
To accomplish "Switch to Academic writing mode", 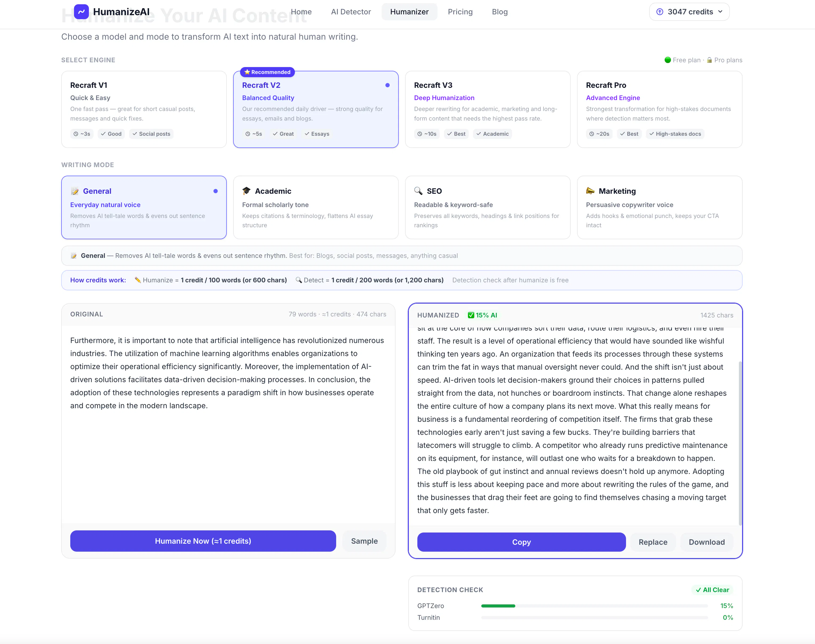I will point(316,207).
